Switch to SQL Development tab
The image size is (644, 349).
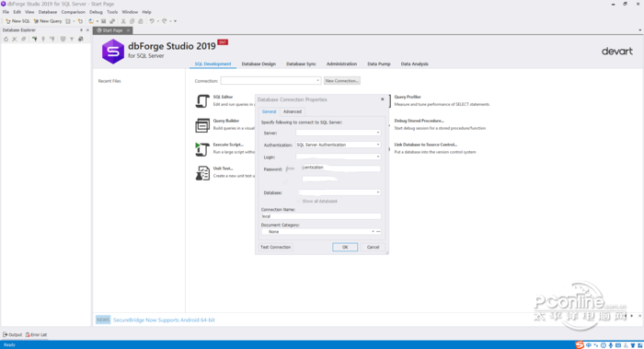(213, 64)
